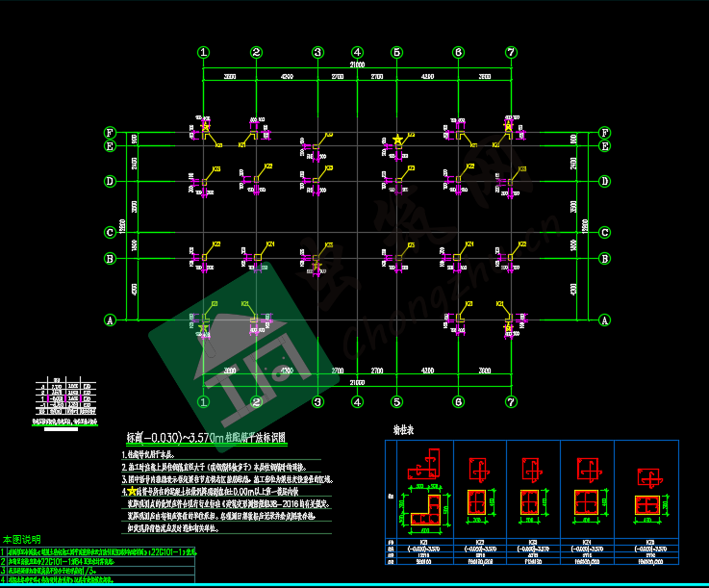Click the bottom axis bubble numbered 7
The image size is (709, 588).
tap(511, 401)
